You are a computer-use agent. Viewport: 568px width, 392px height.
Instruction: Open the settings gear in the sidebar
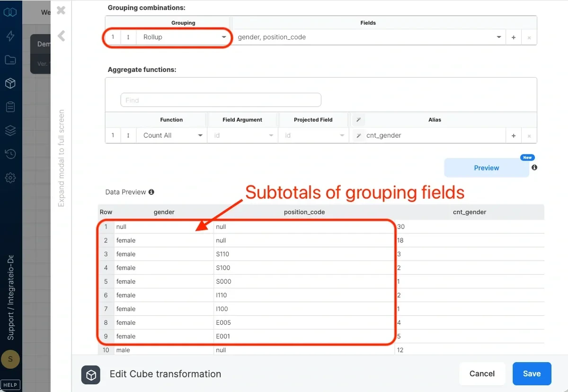point(10,178)
